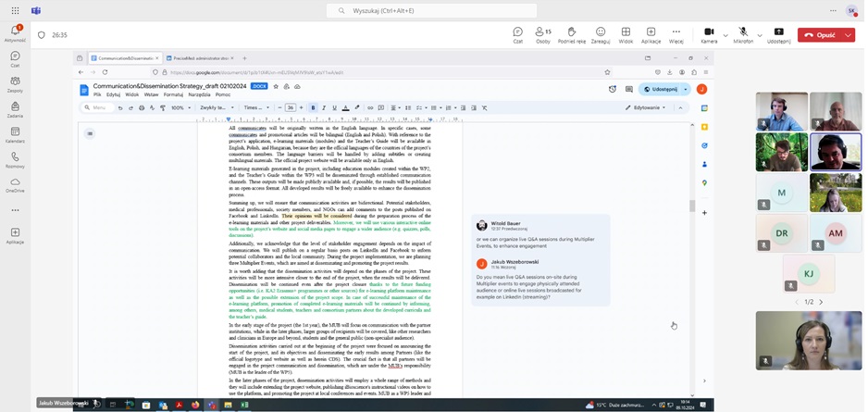Select the DR participant tile
868x412 pixels.
coord(782,233)
